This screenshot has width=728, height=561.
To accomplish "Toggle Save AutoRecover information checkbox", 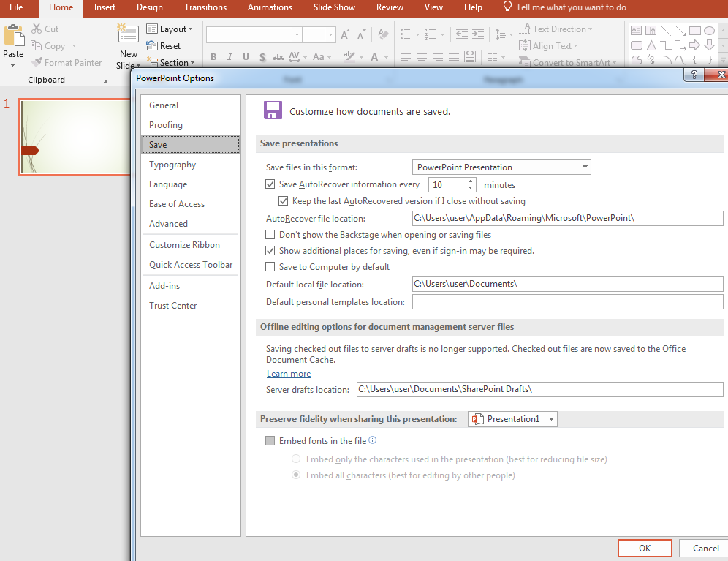I will tap(270, 184).
